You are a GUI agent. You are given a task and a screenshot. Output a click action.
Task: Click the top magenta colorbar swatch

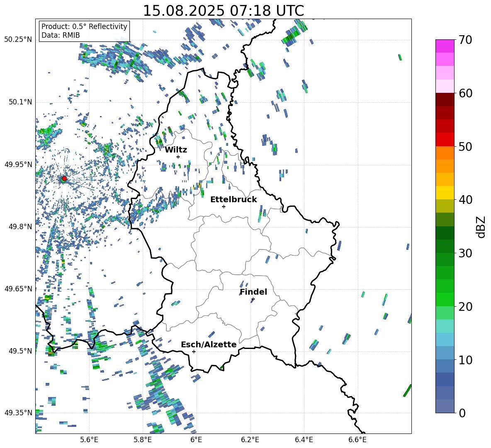(x=445, y=46)
